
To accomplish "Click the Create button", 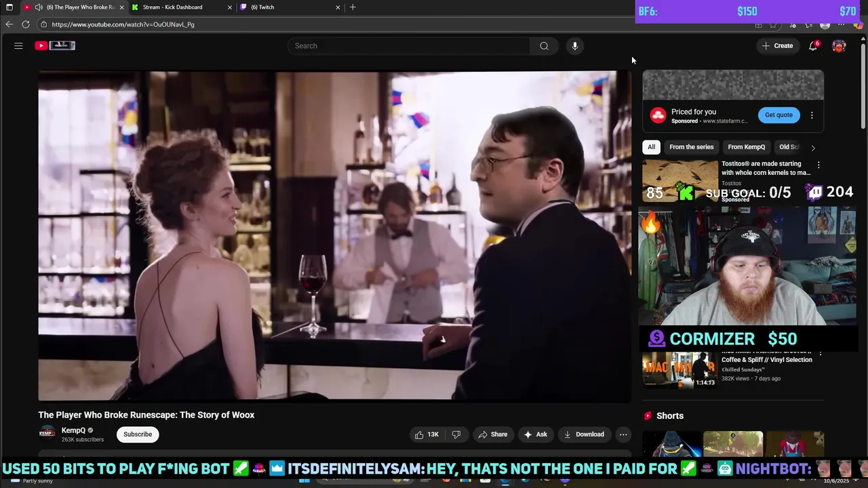I will click(x=777, y=45).
